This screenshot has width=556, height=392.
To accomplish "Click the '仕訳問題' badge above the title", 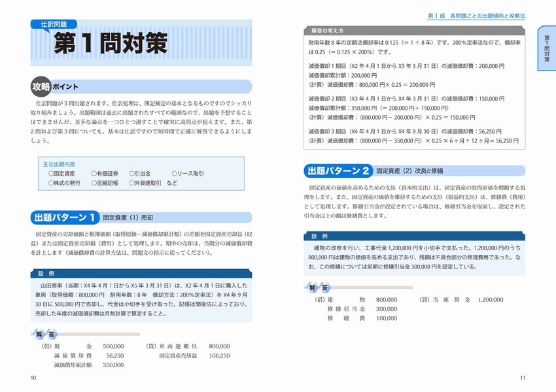I will point(54,24).
